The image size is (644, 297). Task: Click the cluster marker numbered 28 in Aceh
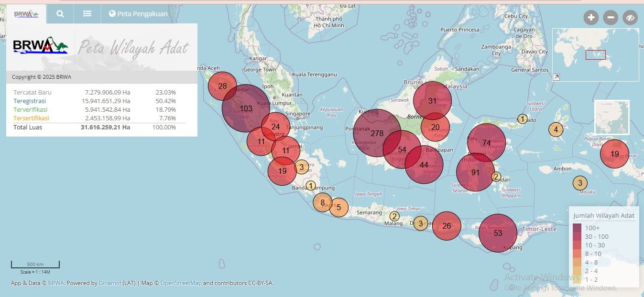click(x=222, y=86)
